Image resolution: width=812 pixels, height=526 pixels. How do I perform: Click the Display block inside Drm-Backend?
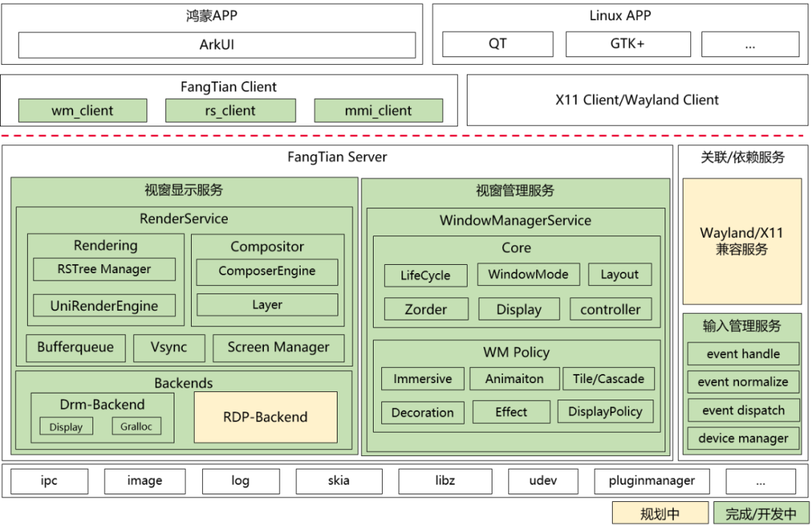coord(66,427)
